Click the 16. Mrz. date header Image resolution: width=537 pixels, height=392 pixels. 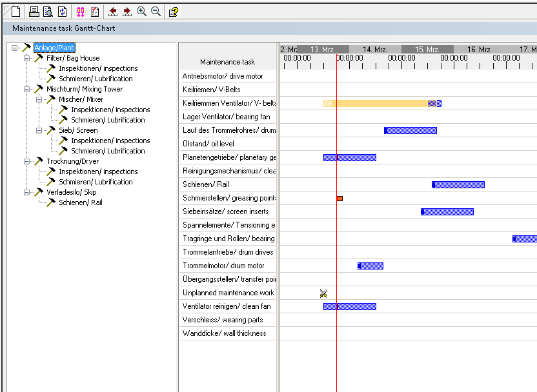[480, 49]
